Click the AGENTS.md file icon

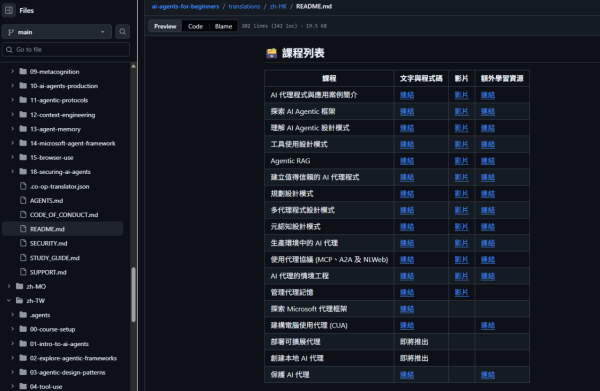23,200
